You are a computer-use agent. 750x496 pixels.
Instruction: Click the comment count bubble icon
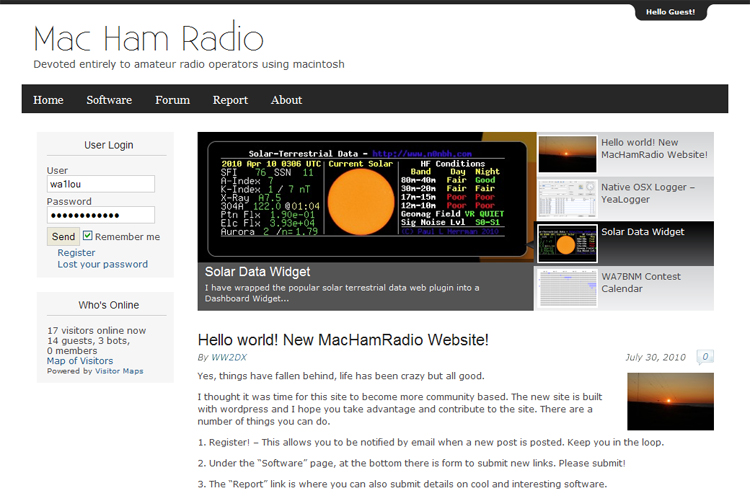click(704, 356)
